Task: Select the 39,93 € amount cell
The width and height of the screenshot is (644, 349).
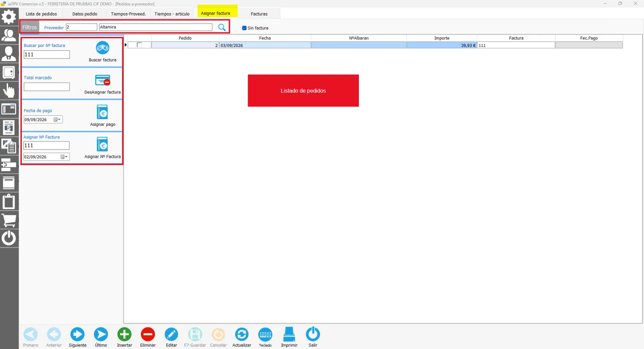Action: pos(442,45)
